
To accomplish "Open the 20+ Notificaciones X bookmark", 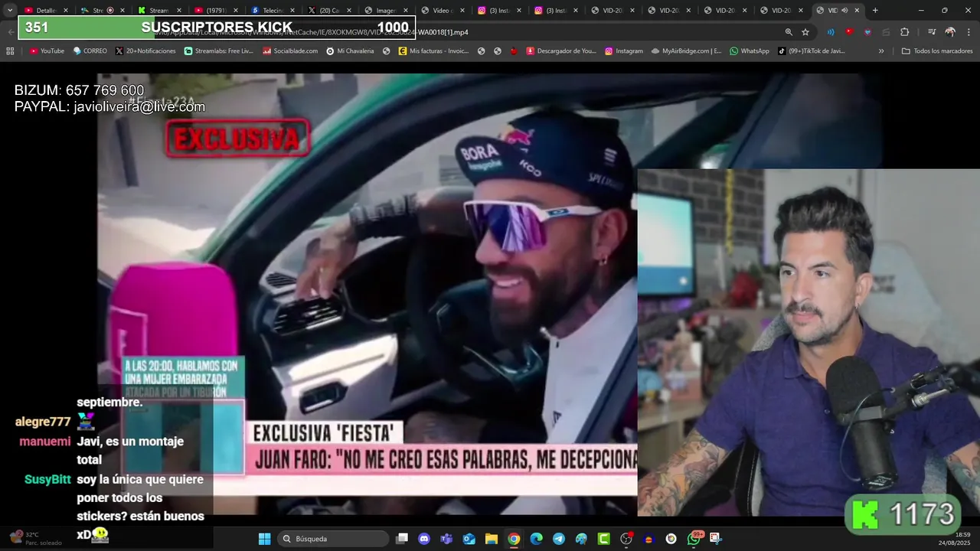I will (145, 51).
